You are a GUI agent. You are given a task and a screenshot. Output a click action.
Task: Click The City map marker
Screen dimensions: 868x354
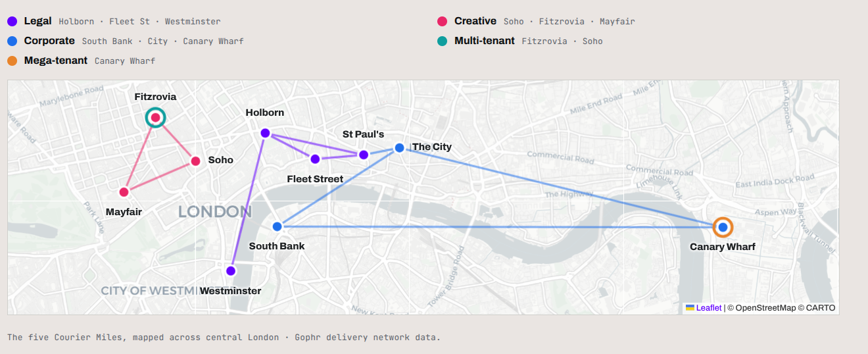[x=399, y=147]
